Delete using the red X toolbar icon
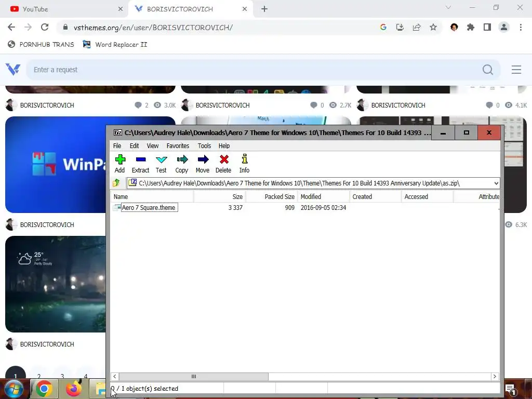Screen dimensions: 532x399 [223, 164]
